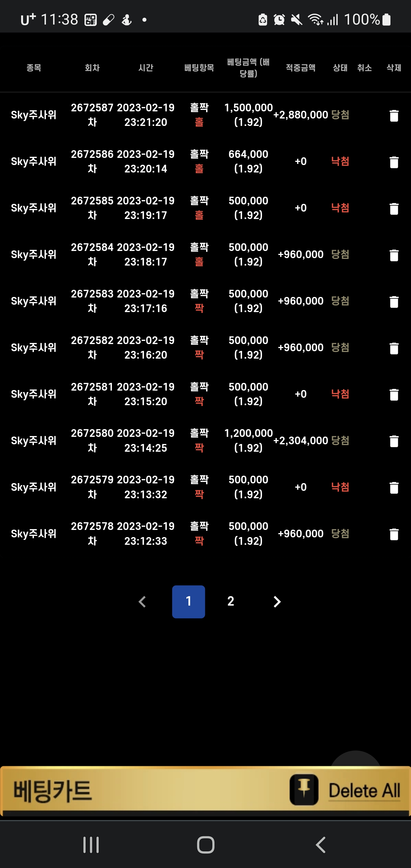The image size is (411, 868).
Task: Delete the bet for round 2672578
Action: click(394, 534)
